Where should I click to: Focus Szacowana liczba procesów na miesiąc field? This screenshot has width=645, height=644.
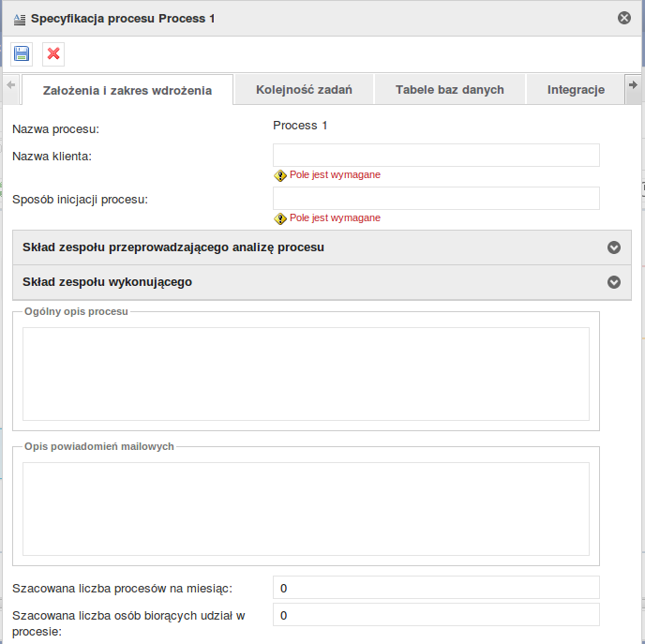click(x=436, y=587)
